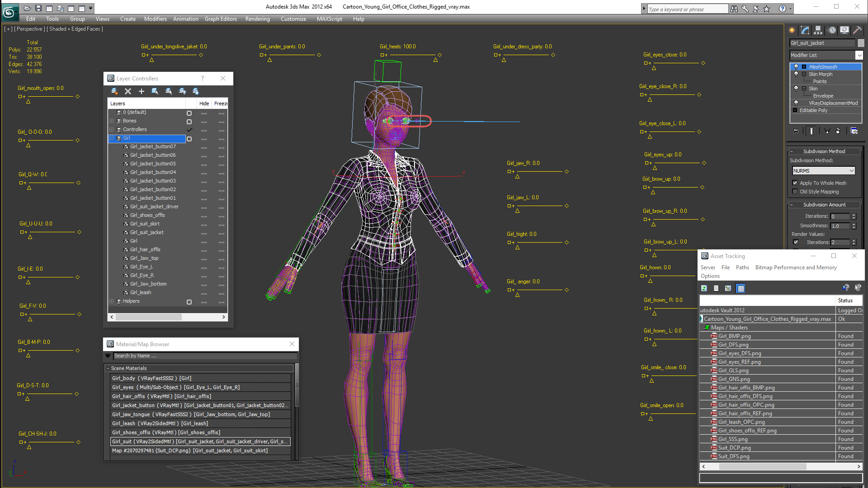Open Bitmap Performance and Memory menu
This screenshot has width=868, height=488.
tap(796, 267)
